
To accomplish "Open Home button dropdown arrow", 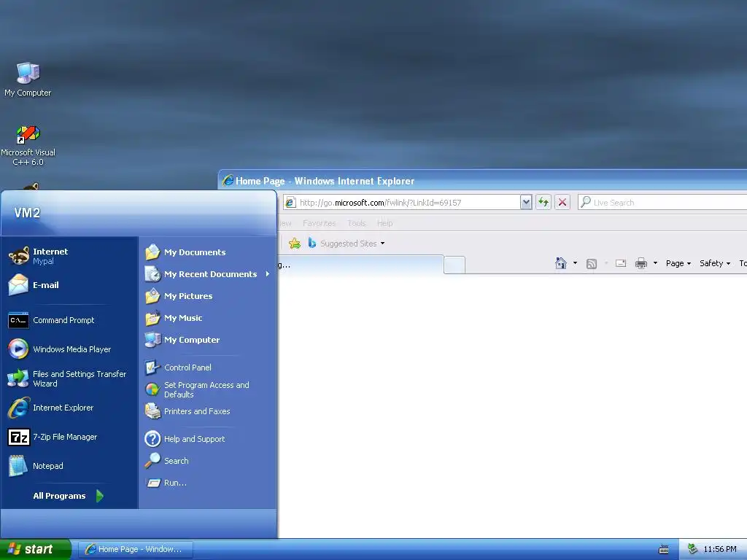I will 575,262.
